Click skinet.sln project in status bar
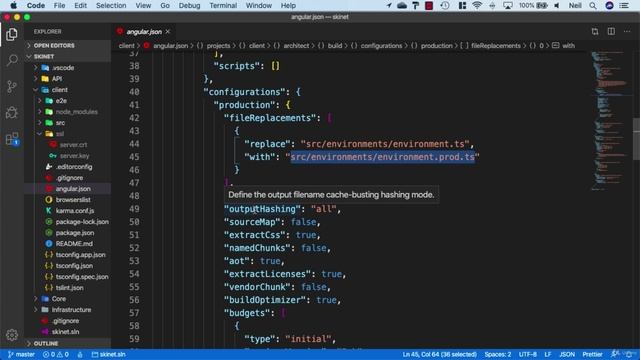This screenshot has width=640, height=360. pyautogui.click(x=109, y=354)
